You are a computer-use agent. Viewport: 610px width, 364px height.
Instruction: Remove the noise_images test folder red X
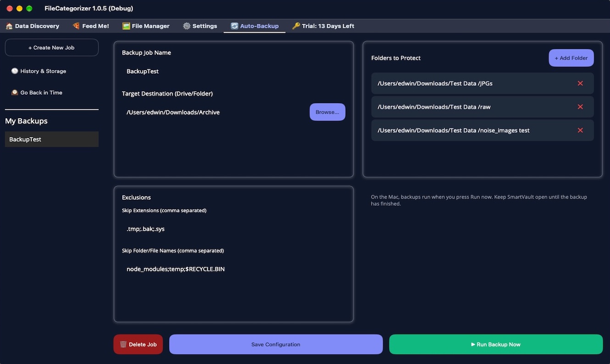pos(580,130)
